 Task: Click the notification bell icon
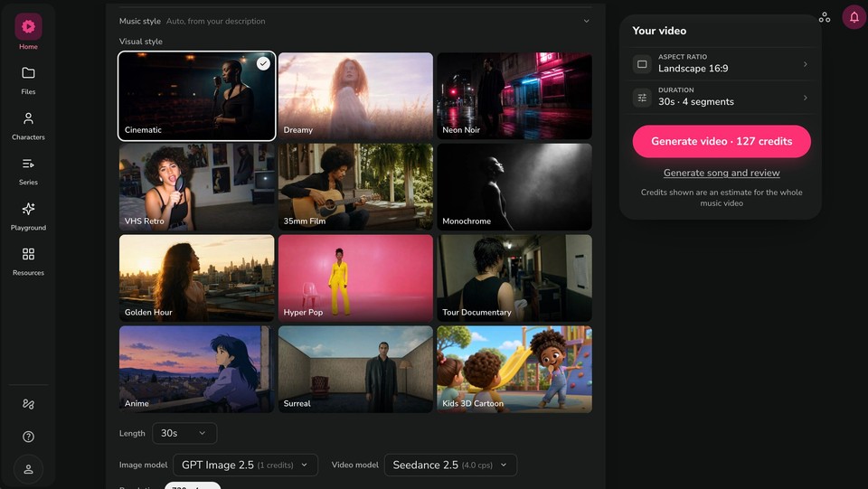pos(854,17)
